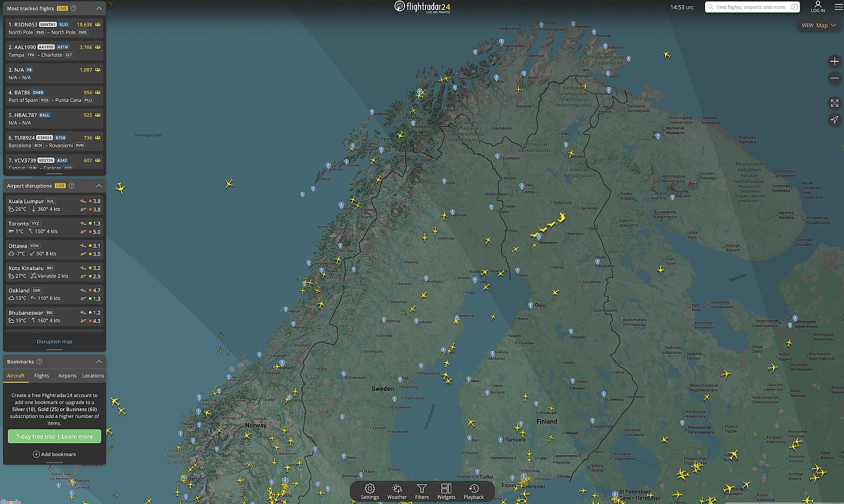Open the Filters funnel tool

tap(422, 491)
